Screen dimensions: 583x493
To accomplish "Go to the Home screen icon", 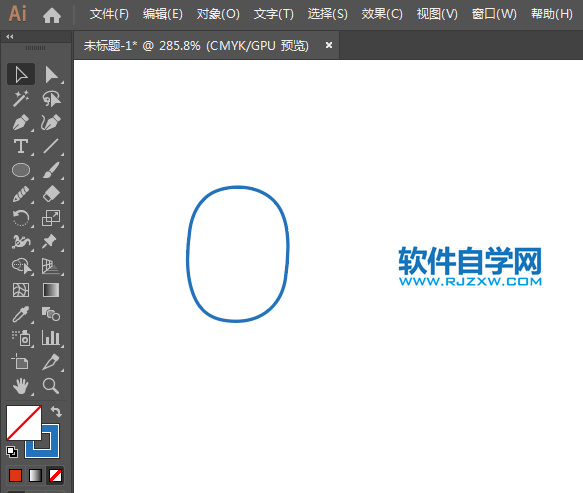I will [x=52, y=15].
